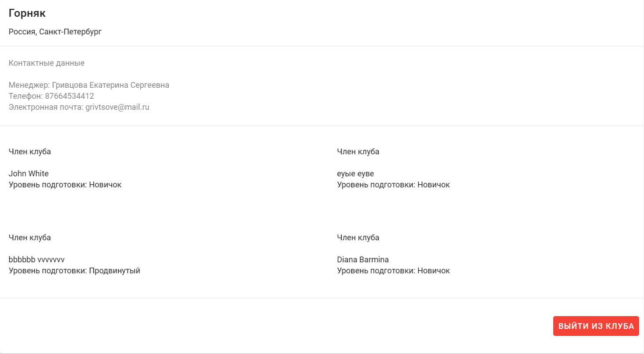This screenshot has height=354, width=644.
Task: Click Член клуба label above eyые eyве
Action: tap(358, 152)
